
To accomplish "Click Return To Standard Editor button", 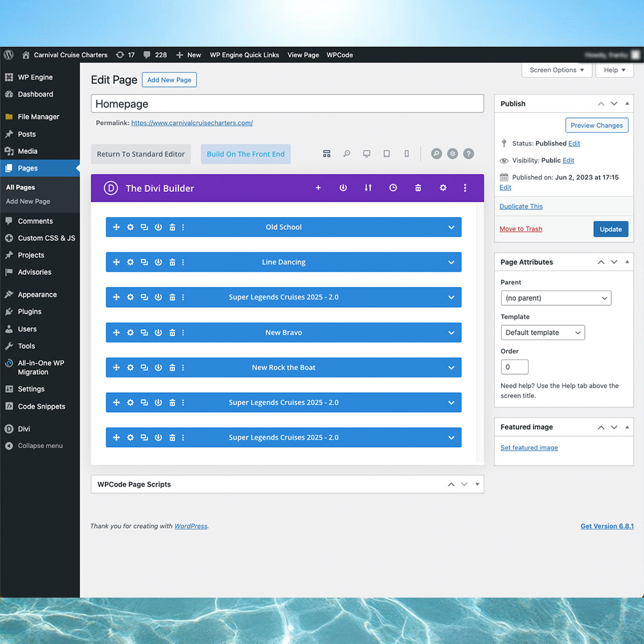I will pos(141,154).
